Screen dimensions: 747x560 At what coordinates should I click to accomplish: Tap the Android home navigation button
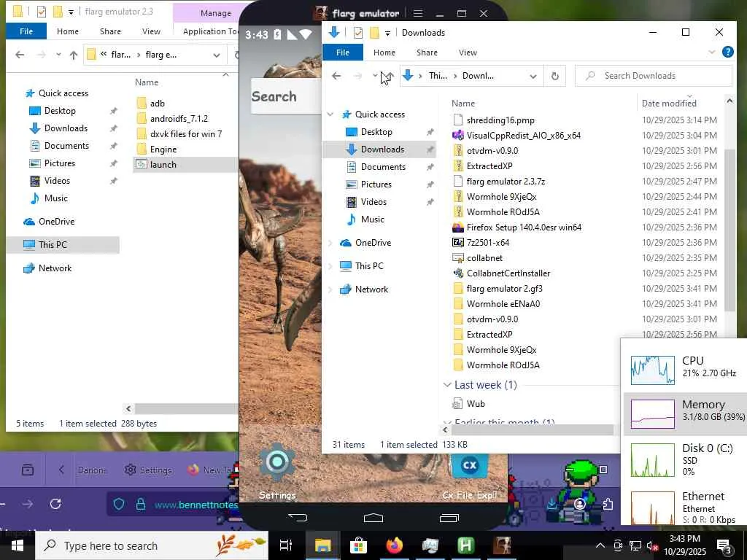(373, 518)
